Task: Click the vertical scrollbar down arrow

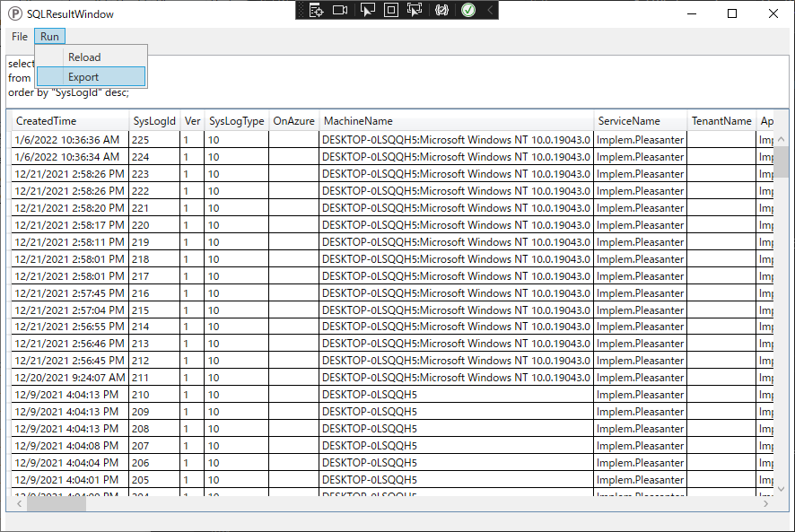Action: coord(782,490)
